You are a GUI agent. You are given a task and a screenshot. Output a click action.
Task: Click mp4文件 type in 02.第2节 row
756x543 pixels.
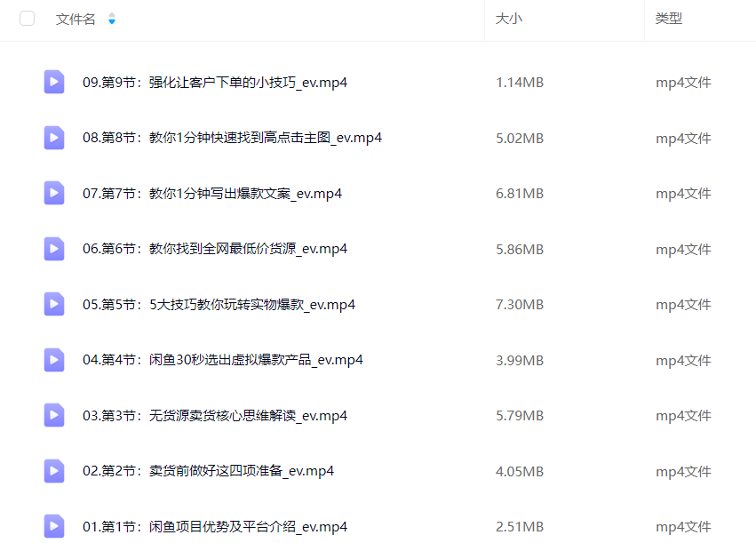(x=683, y=471)
